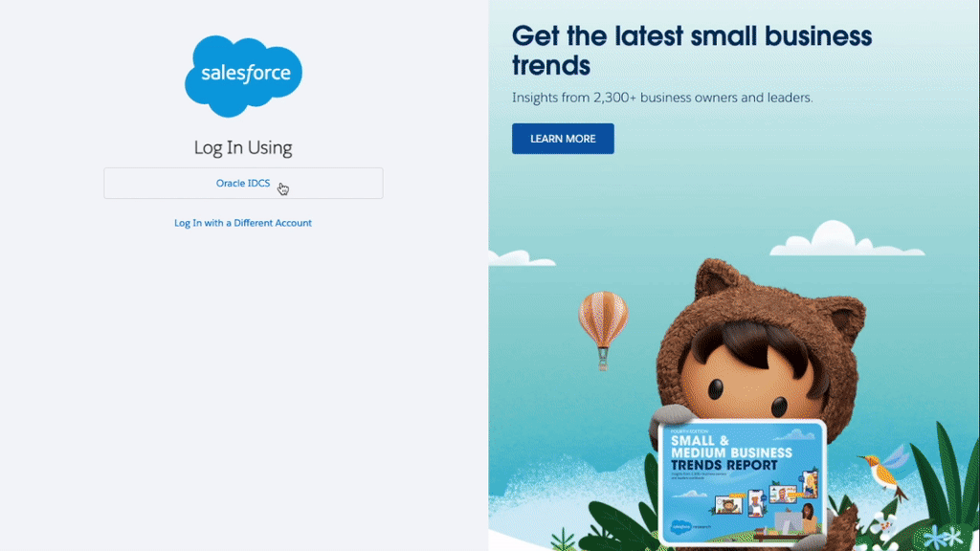Click 'TRENDS REPORT' title text on the cover
The image size is (980, 551).
point(724,466)
